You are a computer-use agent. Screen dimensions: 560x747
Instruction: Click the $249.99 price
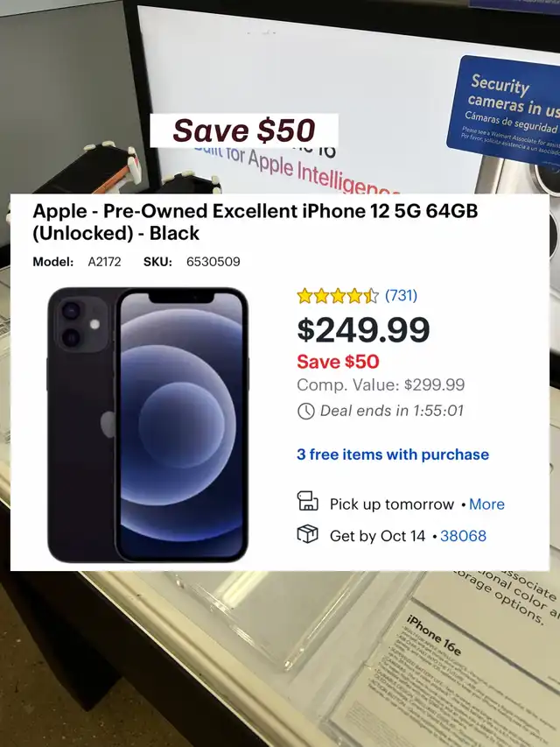pyautogui.click(x=363, y=329)
